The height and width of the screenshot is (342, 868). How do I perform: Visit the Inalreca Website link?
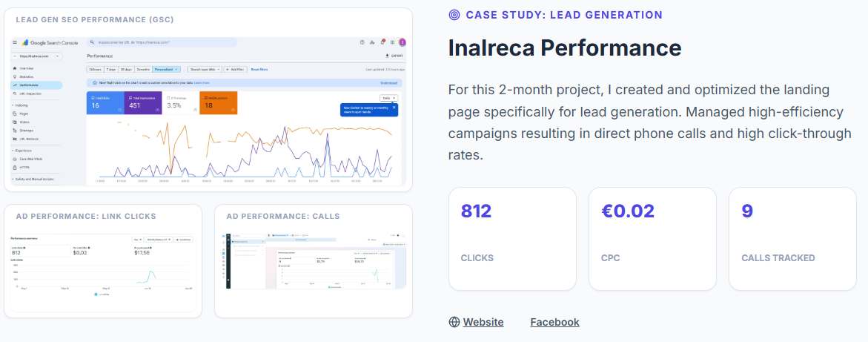[483, 322]
